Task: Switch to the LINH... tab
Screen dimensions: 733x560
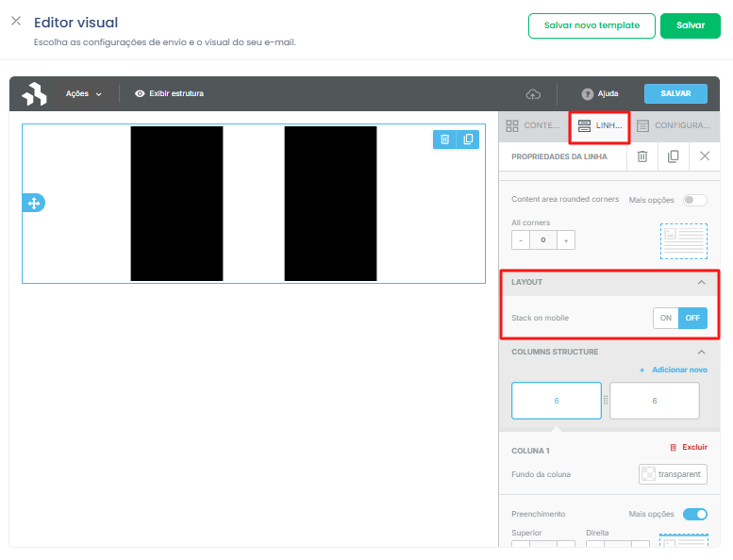Action: tap(600, 125)
